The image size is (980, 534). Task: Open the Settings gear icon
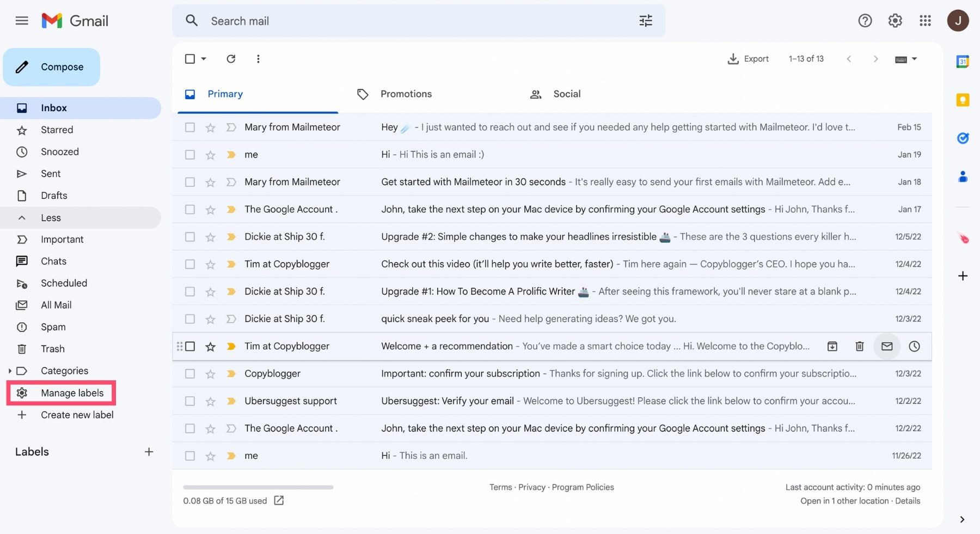(895, 21)
